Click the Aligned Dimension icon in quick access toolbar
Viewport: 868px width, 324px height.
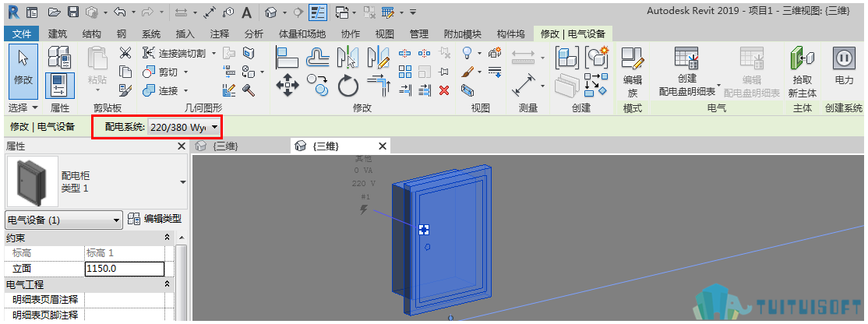point(210,12)
